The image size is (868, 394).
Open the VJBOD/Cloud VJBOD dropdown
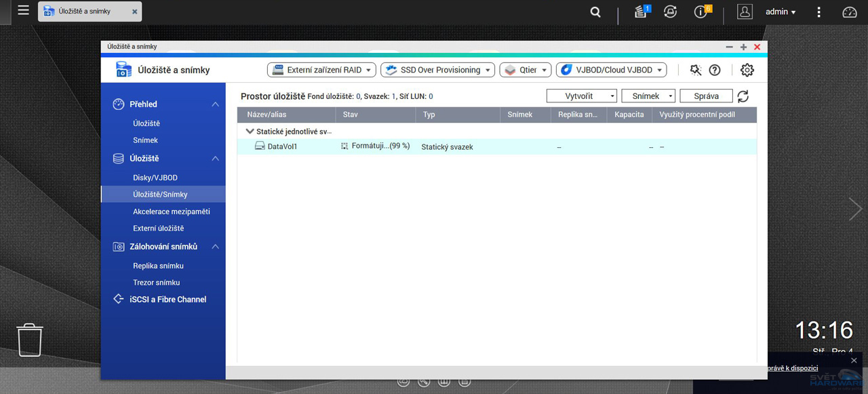click(610, 69)
